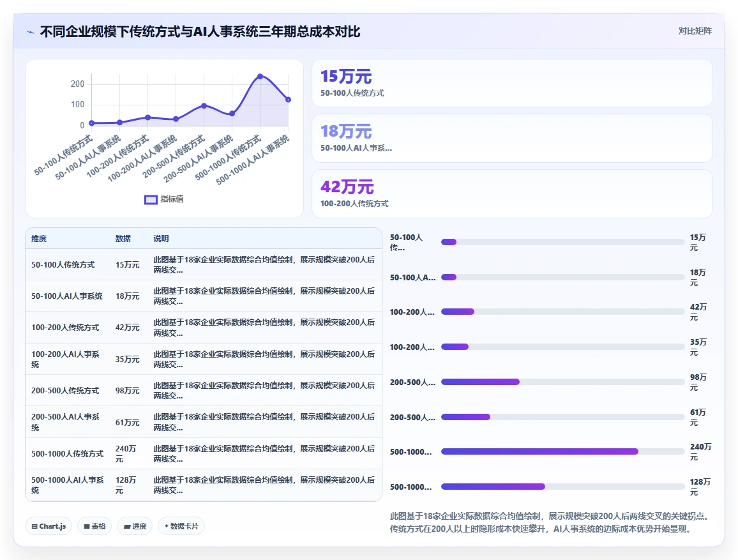Select the 进度 tag
This screenshot has height=560, width=738.
135,526
